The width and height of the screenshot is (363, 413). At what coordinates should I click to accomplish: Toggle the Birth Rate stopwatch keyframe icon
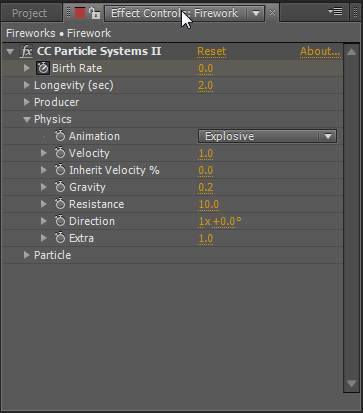pyautogui.click(x=43, y=68)
